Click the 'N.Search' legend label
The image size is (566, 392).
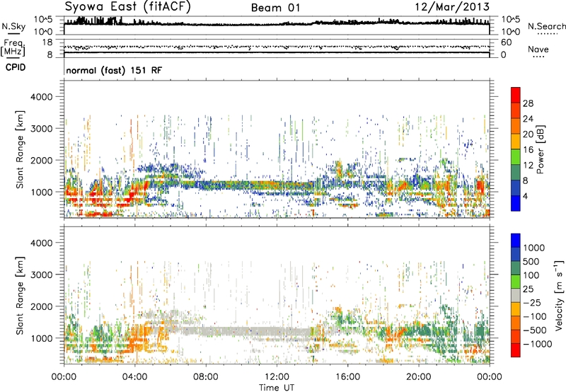(547, 26)
